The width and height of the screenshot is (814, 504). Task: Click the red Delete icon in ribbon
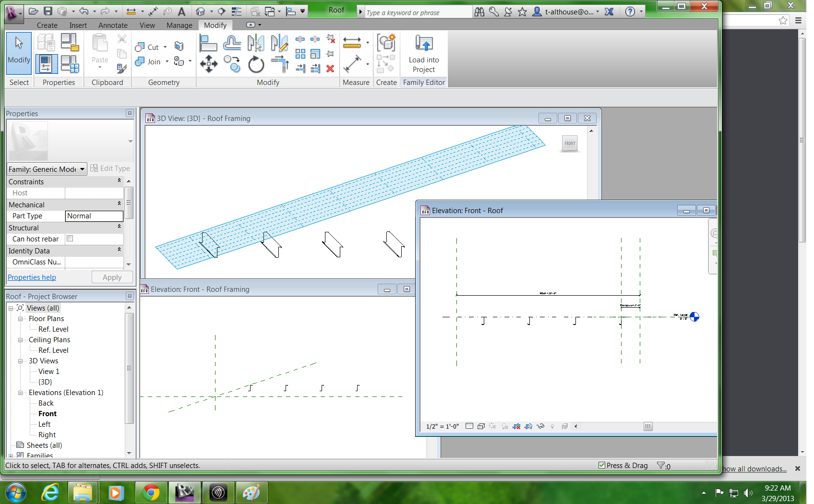coord(330,69)
